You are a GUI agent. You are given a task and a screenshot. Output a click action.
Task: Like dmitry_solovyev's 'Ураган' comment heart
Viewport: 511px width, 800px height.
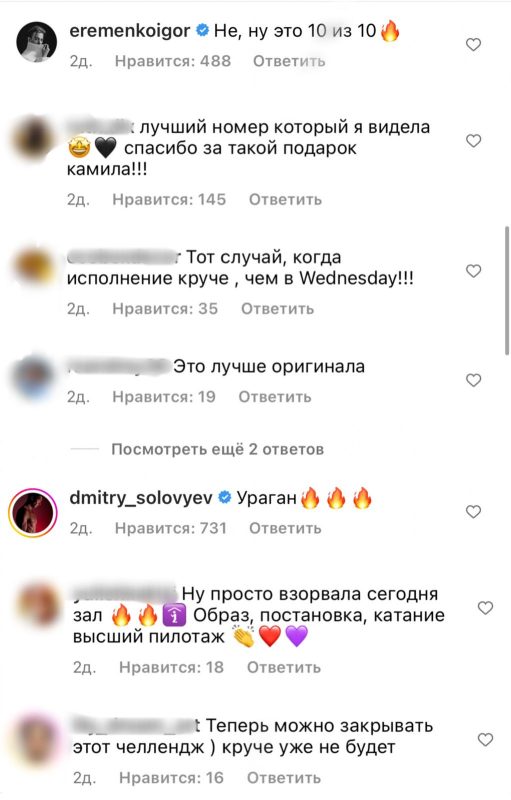(473, 512)
